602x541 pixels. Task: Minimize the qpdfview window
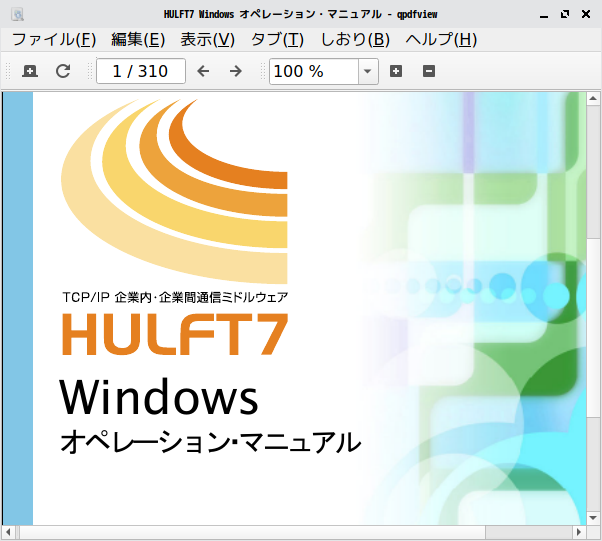pos(544,15)
